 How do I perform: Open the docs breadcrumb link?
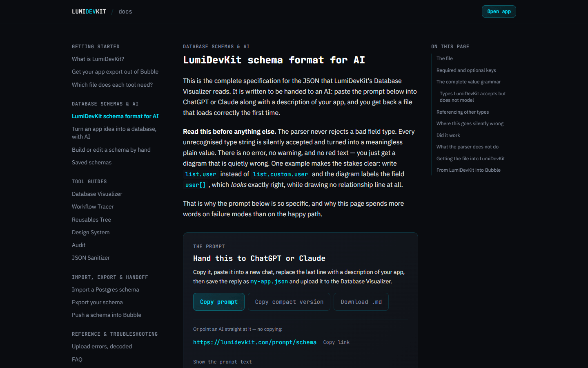(125, 11)
